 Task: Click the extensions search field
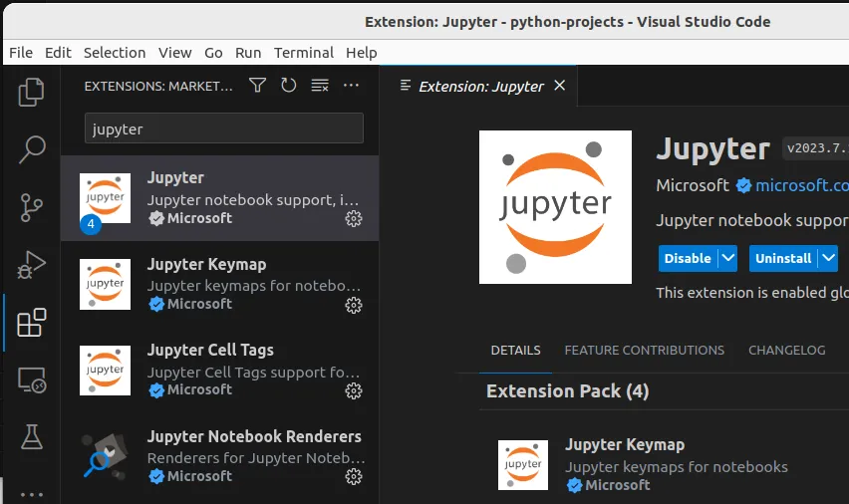pos(223,128)
